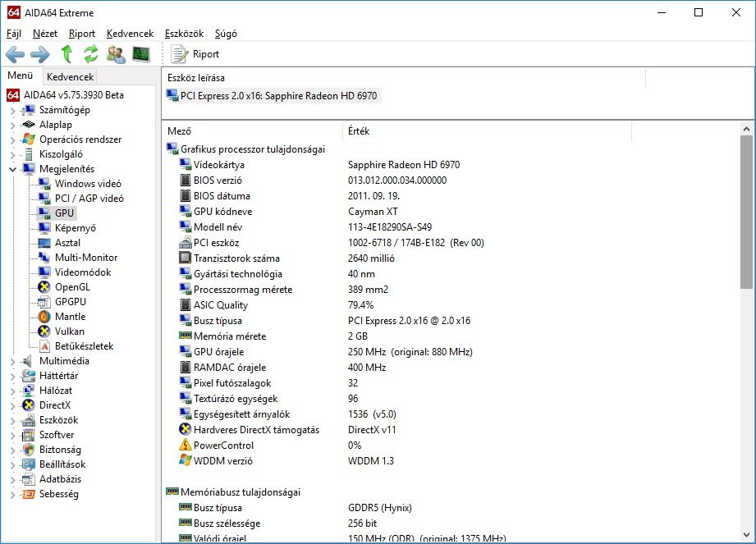Select the Multi-Monitor tree item
This screenshot has height=544, width=756.
[x=86, y=258]
